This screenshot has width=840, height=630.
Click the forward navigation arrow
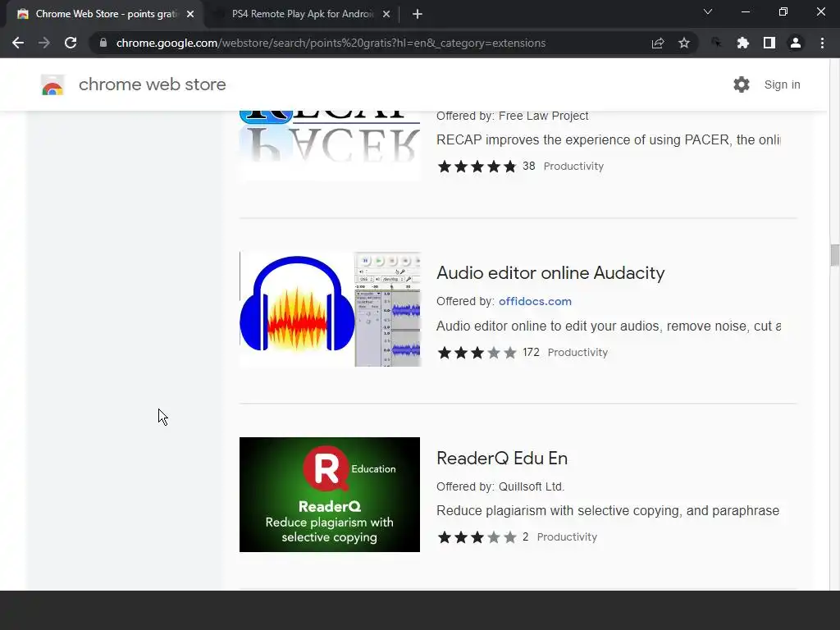(x=44, y=43)
